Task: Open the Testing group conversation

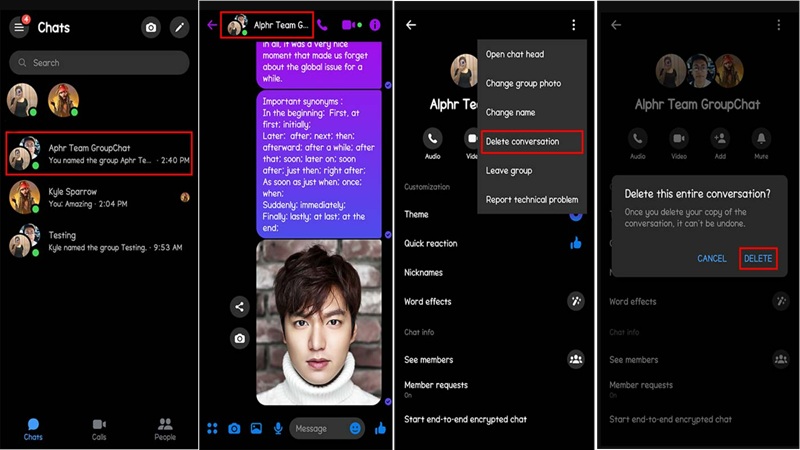Action: (99, 241)
